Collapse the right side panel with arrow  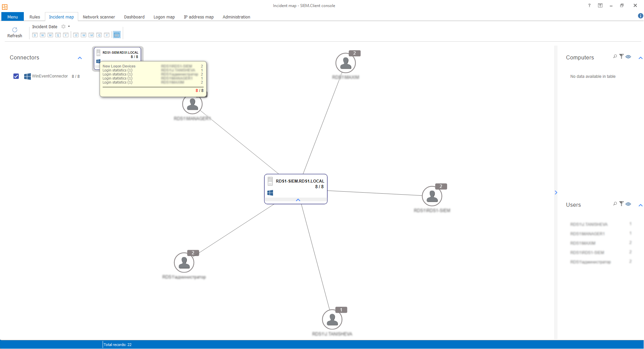coord(556,193)
